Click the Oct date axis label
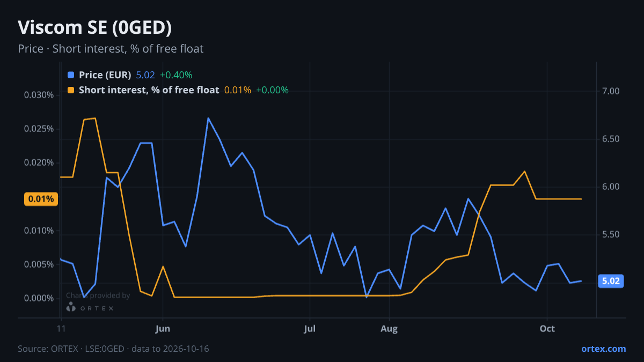Image resolution: width=644 pixels, height=362 pixels. tap(547, 329)
